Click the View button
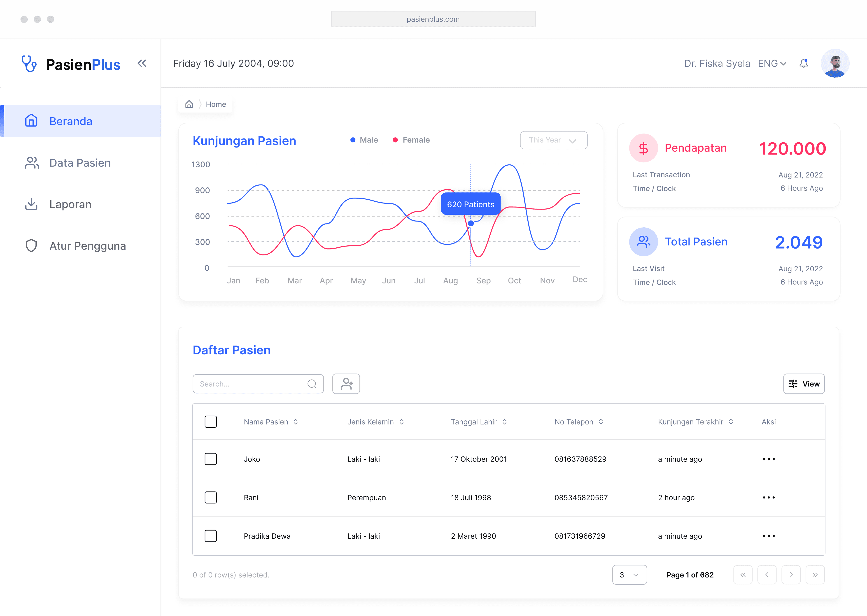867x616 pixels. [804, 384]
